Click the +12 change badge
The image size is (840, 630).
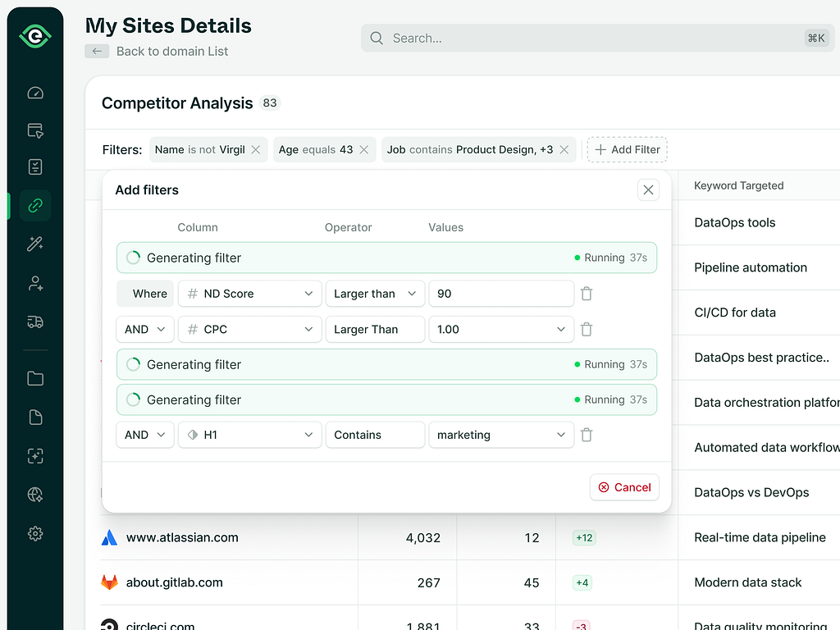584,537
